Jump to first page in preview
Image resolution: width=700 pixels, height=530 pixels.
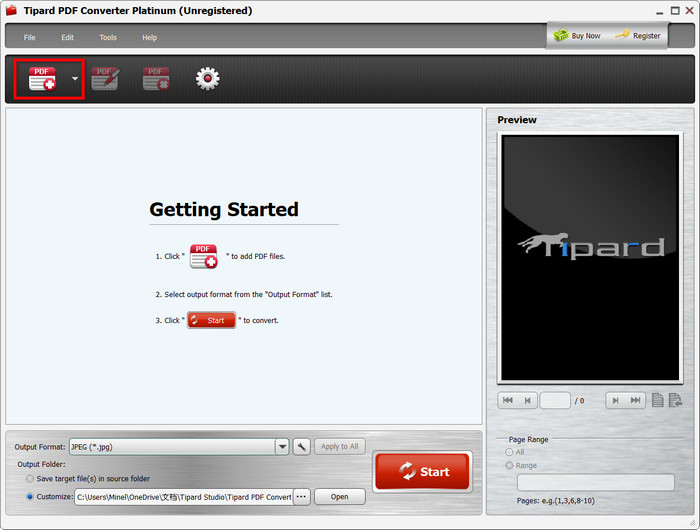(x=508, y=400)
